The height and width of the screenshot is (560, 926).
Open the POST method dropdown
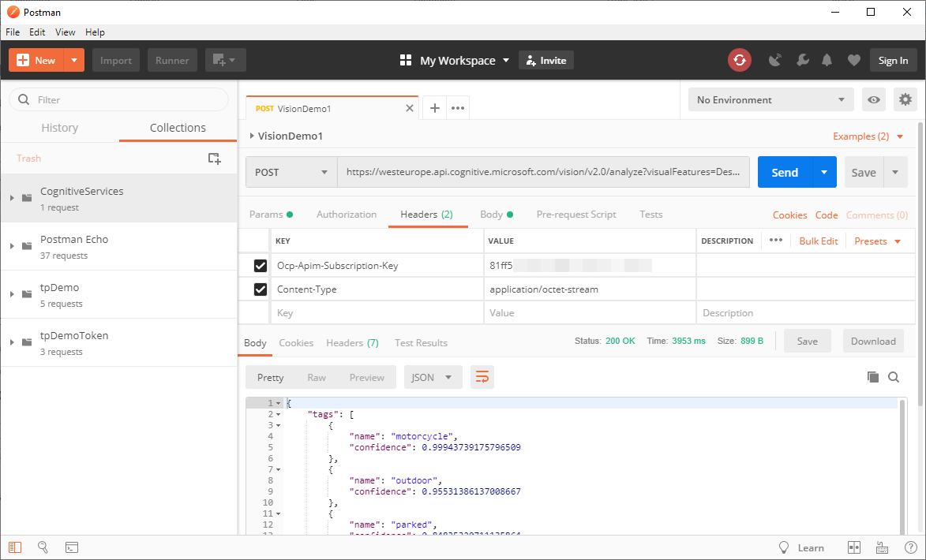click(291, 173)
